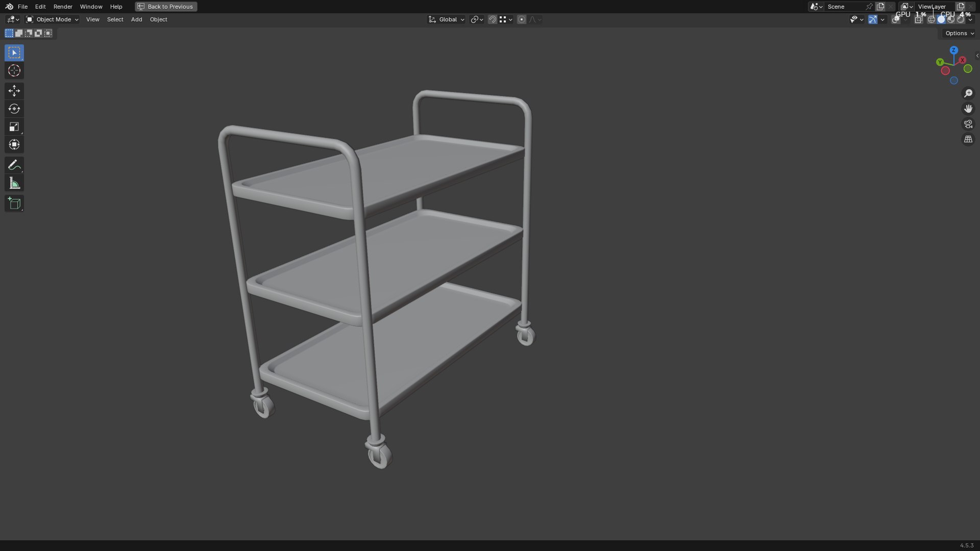Open the snapping options dropdown

click(506, 19)
